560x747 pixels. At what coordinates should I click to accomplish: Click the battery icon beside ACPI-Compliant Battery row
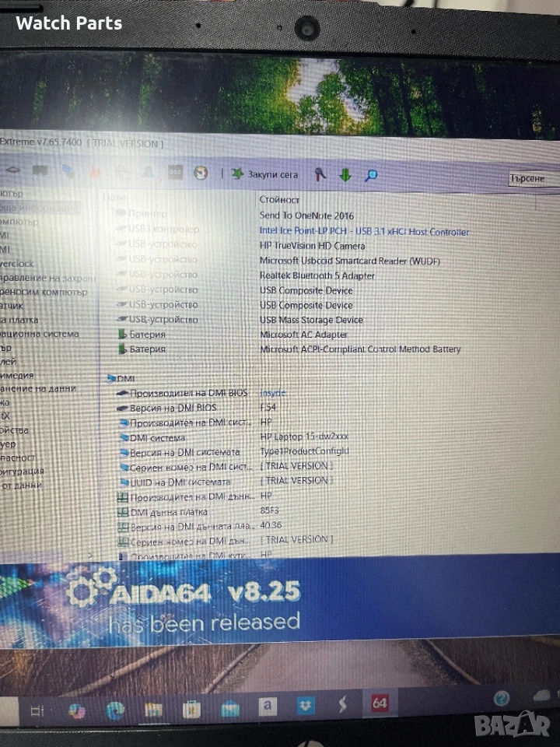(122, 349)
